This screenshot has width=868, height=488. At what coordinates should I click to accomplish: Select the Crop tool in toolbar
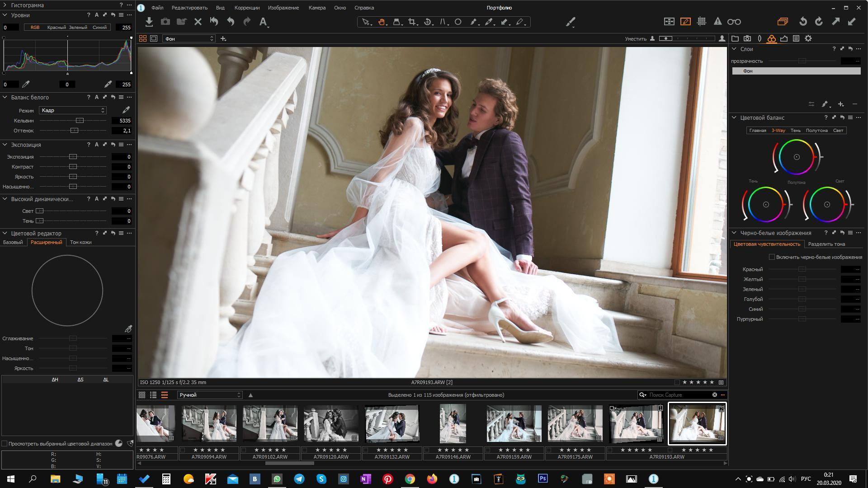[x=411, y=22]
